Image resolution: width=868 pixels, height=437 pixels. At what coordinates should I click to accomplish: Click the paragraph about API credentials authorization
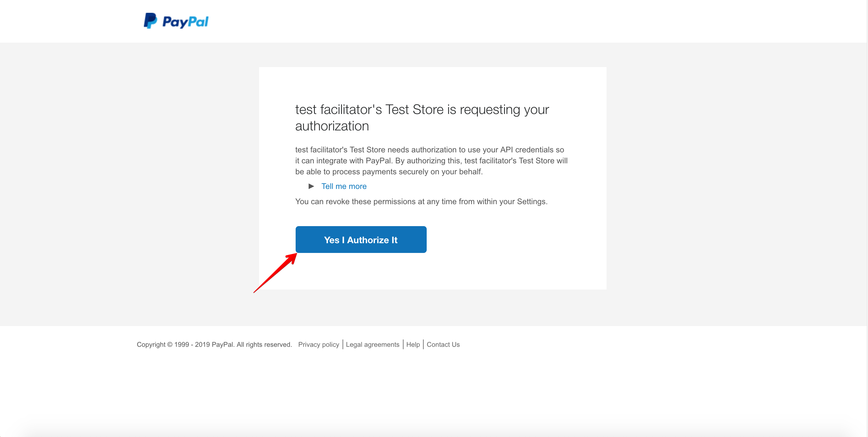(x=431, y=161)
